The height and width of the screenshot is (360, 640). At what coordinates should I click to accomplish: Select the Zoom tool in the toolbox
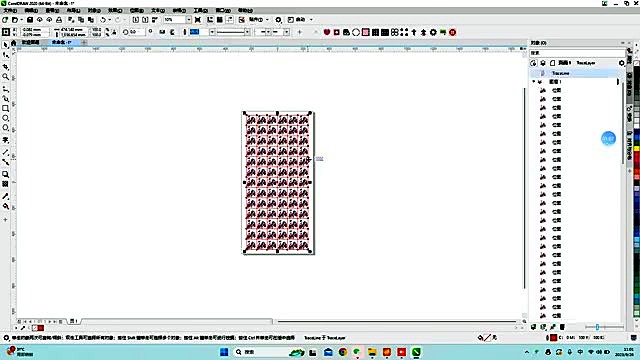point(5,77)
